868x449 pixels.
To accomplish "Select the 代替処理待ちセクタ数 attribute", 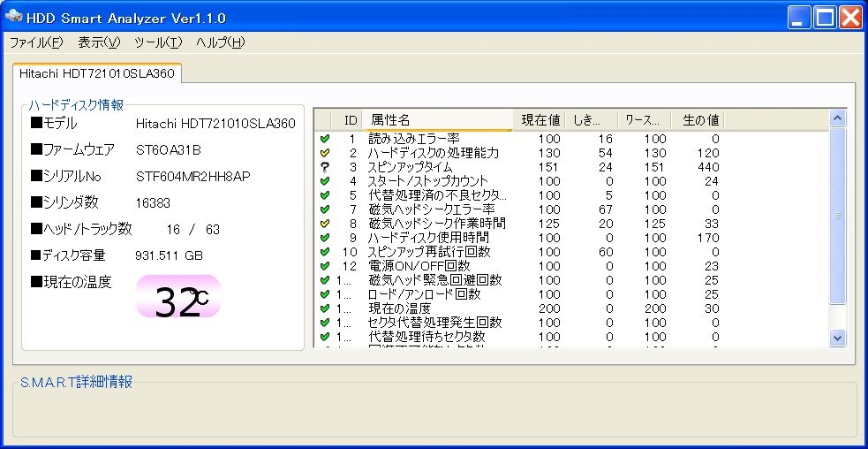I will tap(426, 337).
